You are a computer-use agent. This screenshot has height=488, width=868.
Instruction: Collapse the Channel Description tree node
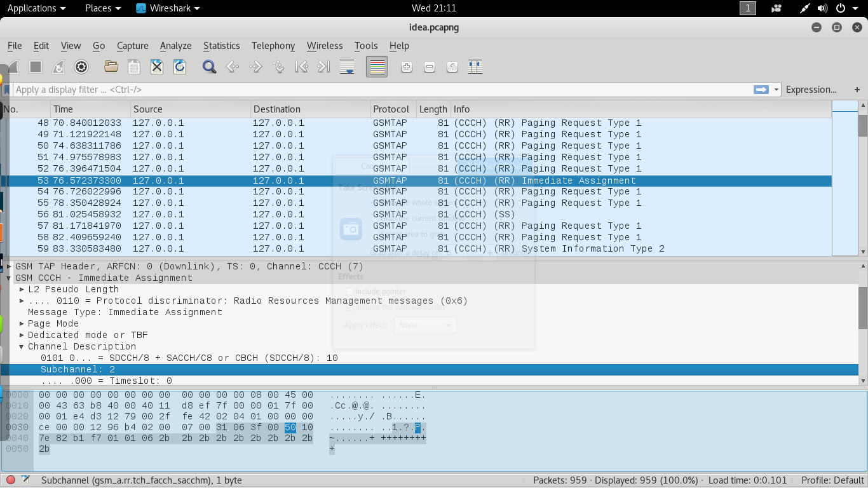point(22,346)
